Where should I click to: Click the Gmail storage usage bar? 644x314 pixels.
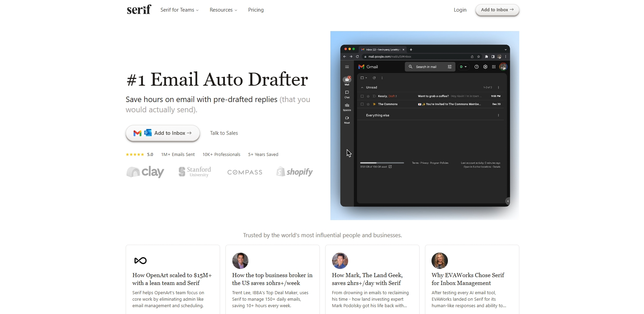click(x=382, y=163)
